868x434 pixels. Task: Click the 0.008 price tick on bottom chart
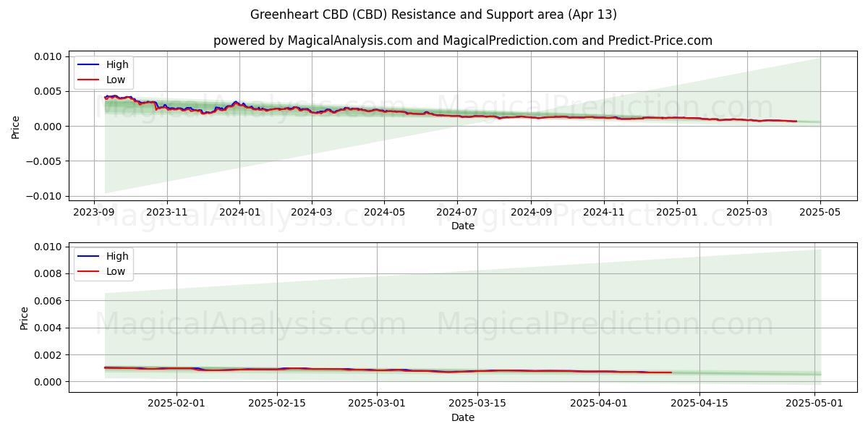click(49, 273)
